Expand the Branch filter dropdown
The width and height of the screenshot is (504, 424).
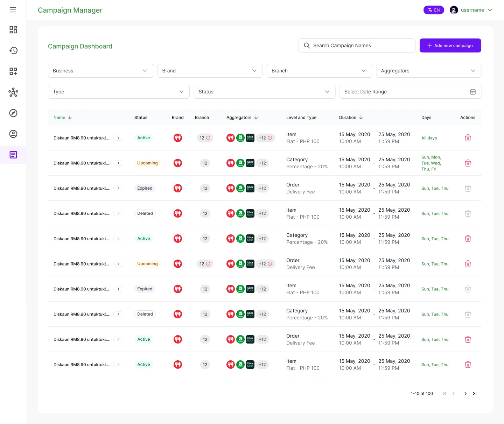click(319, 71)
